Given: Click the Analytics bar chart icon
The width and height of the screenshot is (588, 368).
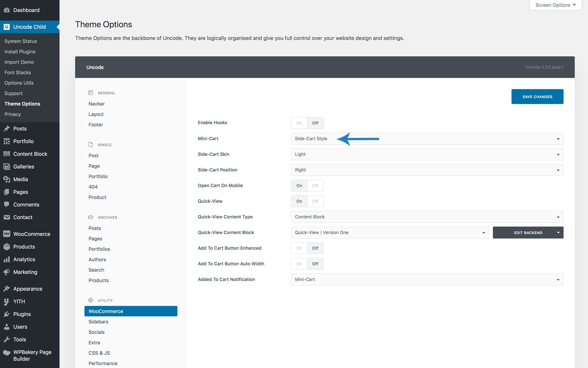Looking at the screenshot, I should [6, 259].
